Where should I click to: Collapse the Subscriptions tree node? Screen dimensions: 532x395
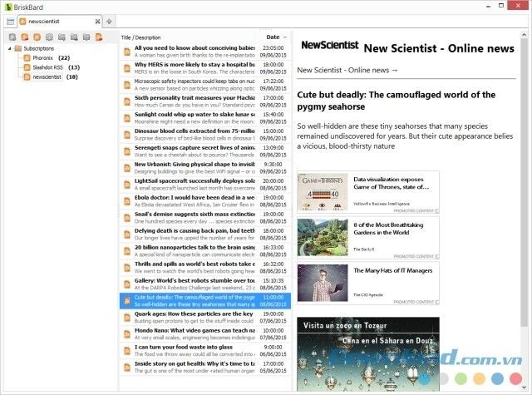[9, 48]
